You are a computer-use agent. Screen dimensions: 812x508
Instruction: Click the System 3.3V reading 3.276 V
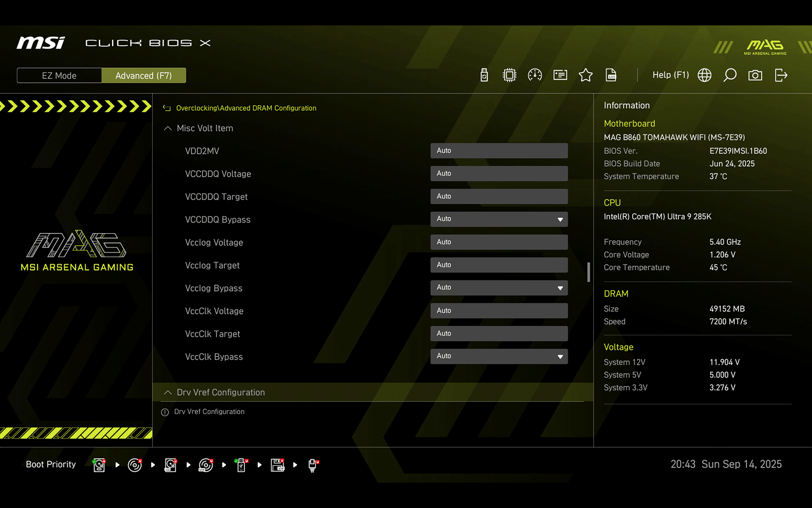point(723,388)
